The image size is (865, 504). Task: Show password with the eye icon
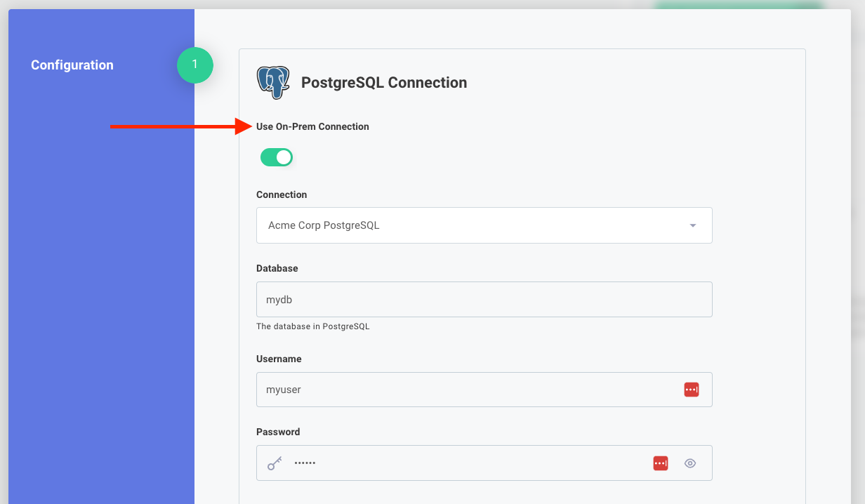(x=690, y=463)
